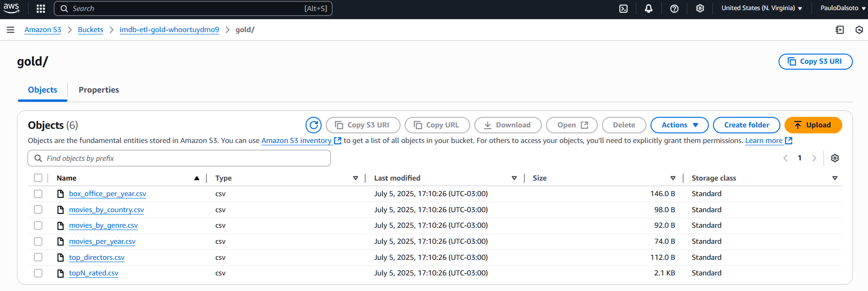Open top_directors.csv object link
Screen dimensions: 868x291
[97, 258]
